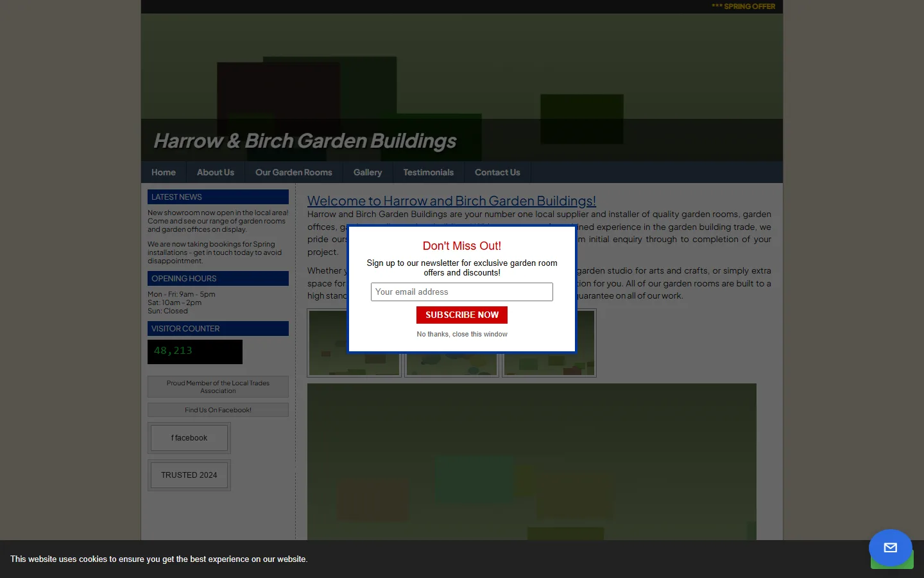Screen dimensions: 924x578
Task: Select the Gallery menu item
Action: point(368,172)
